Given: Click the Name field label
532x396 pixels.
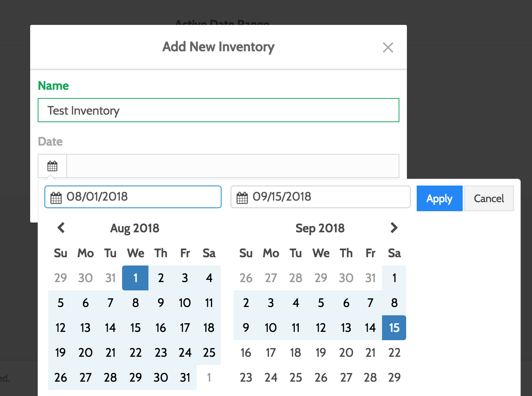Looking at the screenshot, I should (53, 86).
